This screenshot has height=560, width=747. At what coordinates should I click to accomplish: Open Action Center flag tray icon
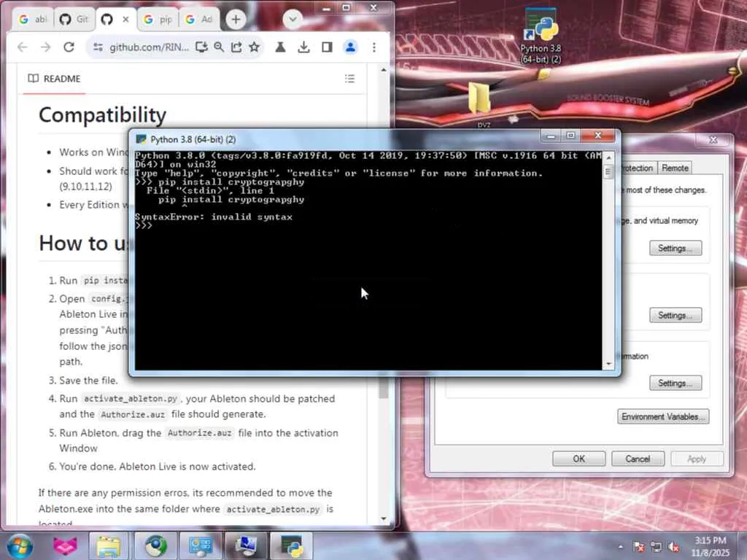[x=639, y=547]
